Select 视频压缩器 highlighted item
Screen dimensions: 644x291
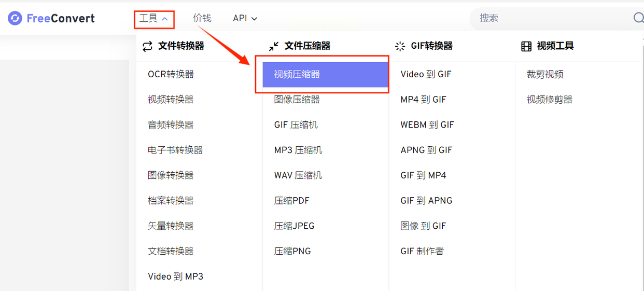coord(325,75)
